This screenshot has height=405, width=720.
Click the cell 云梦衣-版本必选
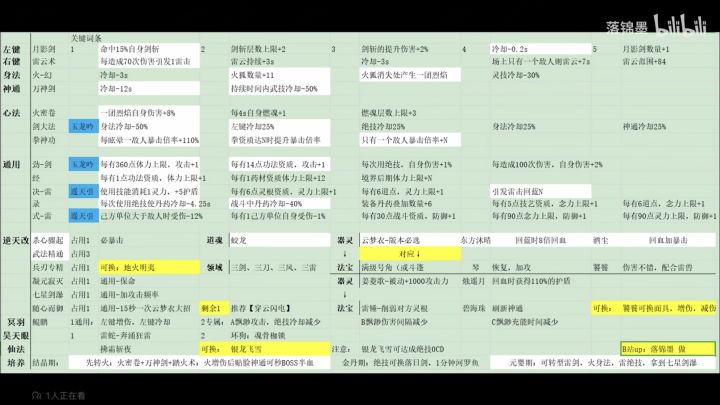point(410,240)
